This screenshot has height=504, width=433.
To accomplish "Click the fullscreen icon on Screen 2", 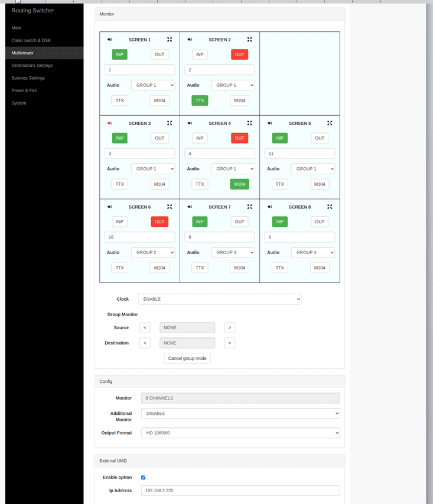I will (x=249, y=40).
